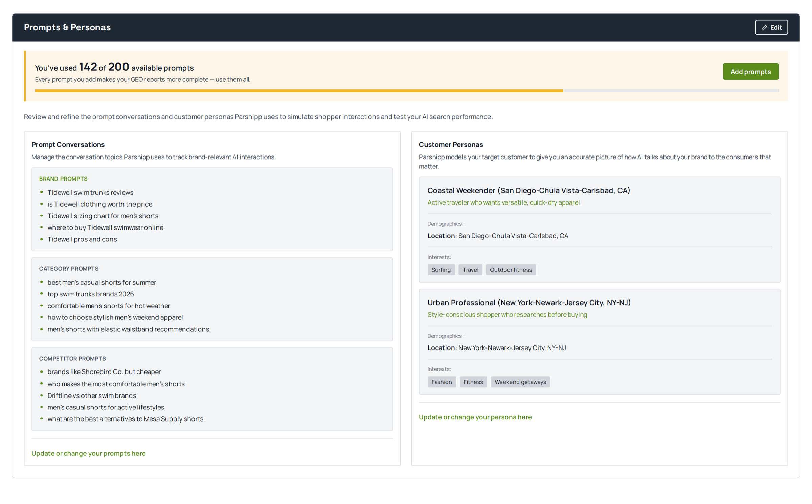Click the prompt usage progress bar
Screen dimensions: 812x504
tap(407, 91)
